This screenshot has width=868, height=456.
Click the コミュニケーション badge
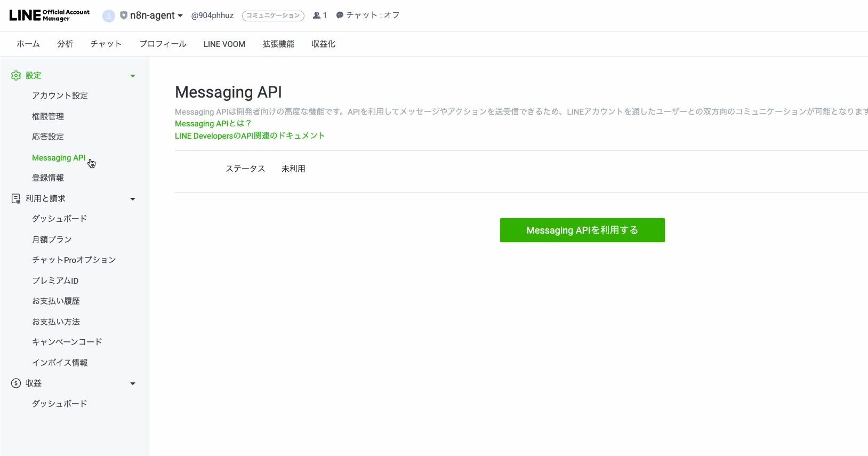click(273, 15)
